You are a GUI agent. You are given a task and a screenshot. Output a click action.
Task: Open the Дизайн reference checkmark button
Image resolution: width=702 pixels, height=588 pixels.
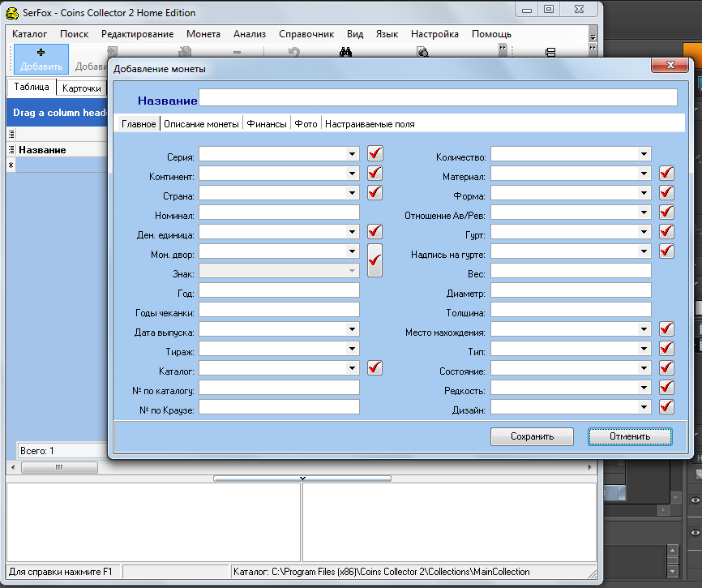tap(666, 407)
